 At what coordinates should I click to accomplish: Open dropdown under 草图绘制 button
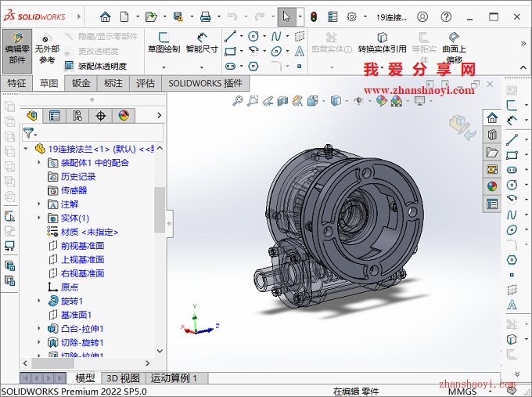164,67
